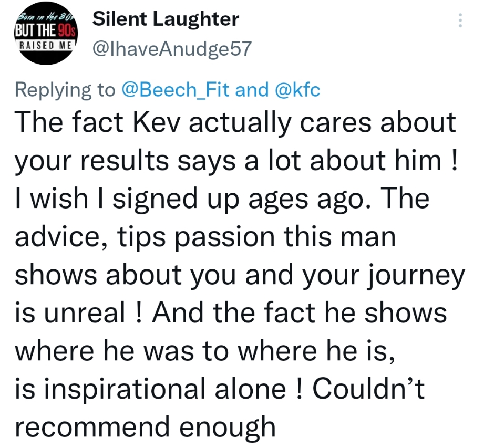Click the tweet line starting "The fact Kev"
Image resolution: width=484 pixels, height=448 pixels.
pyautogui.click(x=235, y=122)
